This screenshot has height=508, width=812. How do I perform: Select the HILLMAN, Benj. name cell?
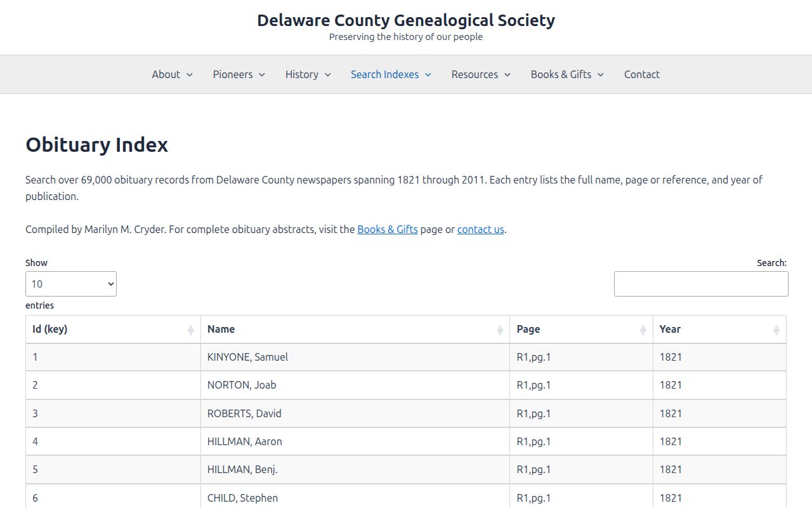point(355,469)
